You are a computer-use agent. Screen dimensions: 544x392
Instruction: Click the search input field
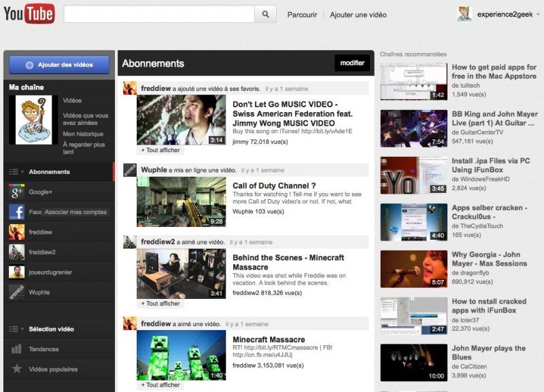coord(159,14)
